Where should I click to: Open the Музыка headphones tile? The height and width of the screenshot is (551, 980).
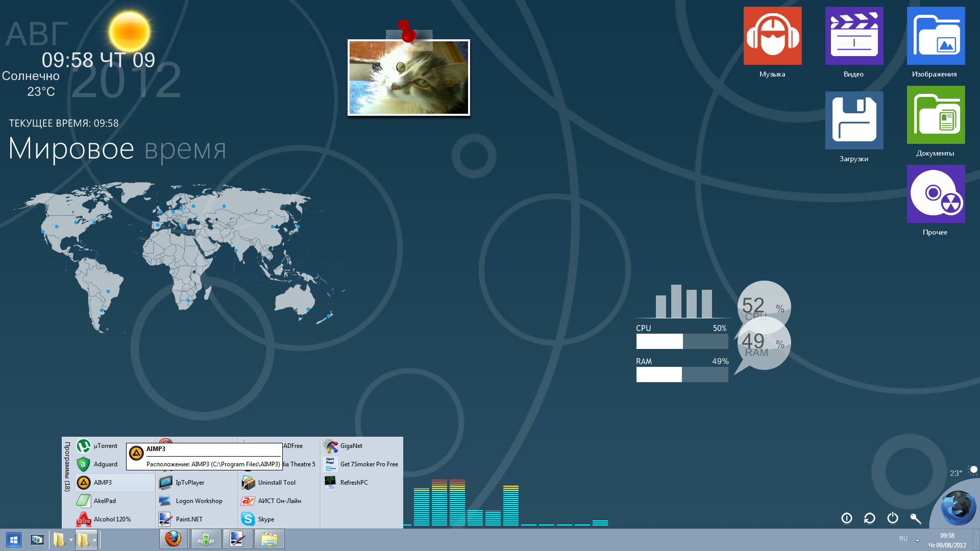tap(772, 36)
